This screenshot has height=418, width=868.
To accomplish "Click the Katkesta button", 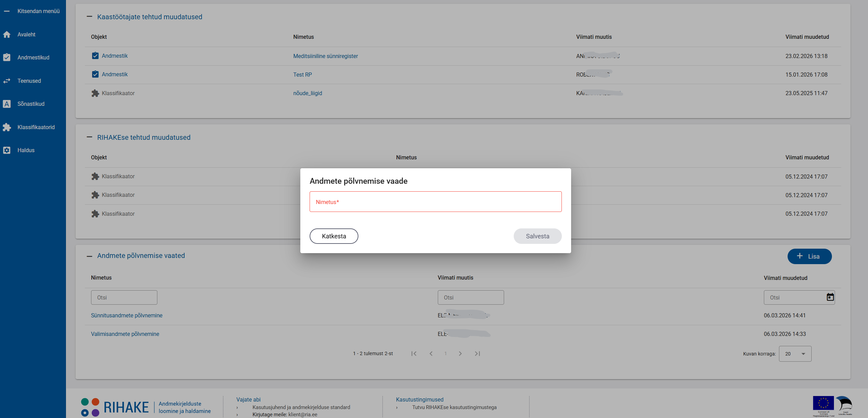I will [334, 236].
